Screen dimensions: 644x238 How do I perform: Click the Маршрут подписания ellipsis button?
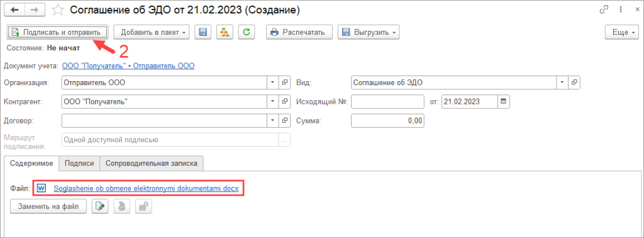[x=284, y=140]
